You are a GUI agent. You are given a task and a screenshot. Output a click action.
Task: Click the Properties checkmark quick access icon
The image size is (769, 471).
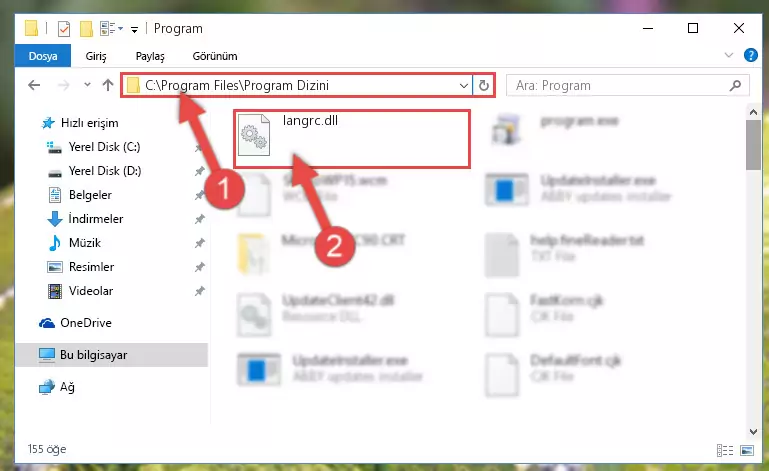[x=64, y=29]
